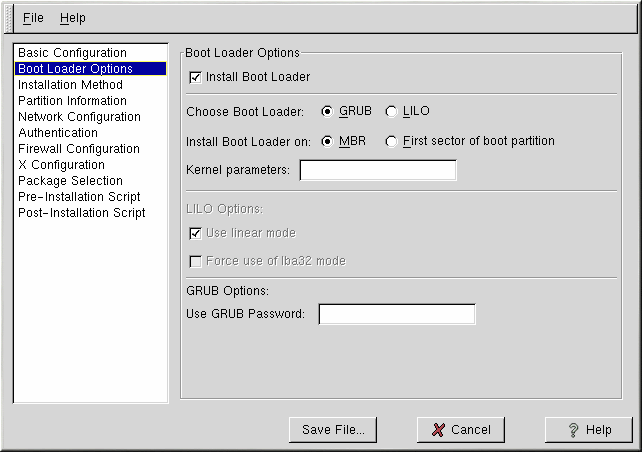Click the Kernel parameters text field

378,170
